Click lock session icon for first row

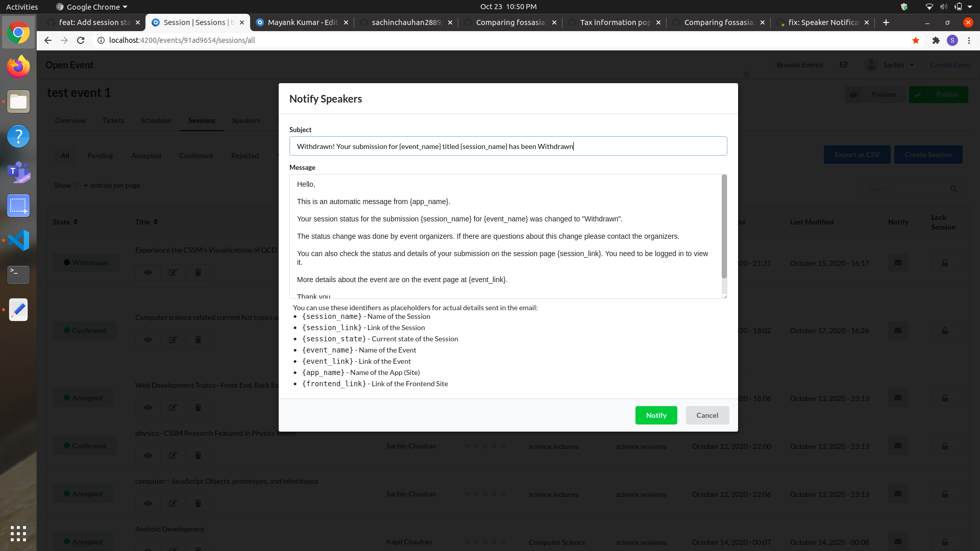[x=945, y=263]
